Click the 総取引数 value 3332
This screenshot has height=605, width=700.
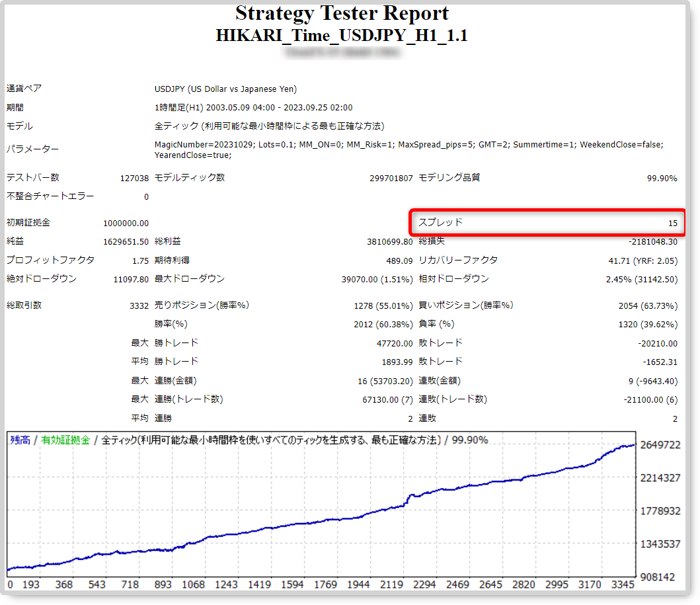[139, 306]
